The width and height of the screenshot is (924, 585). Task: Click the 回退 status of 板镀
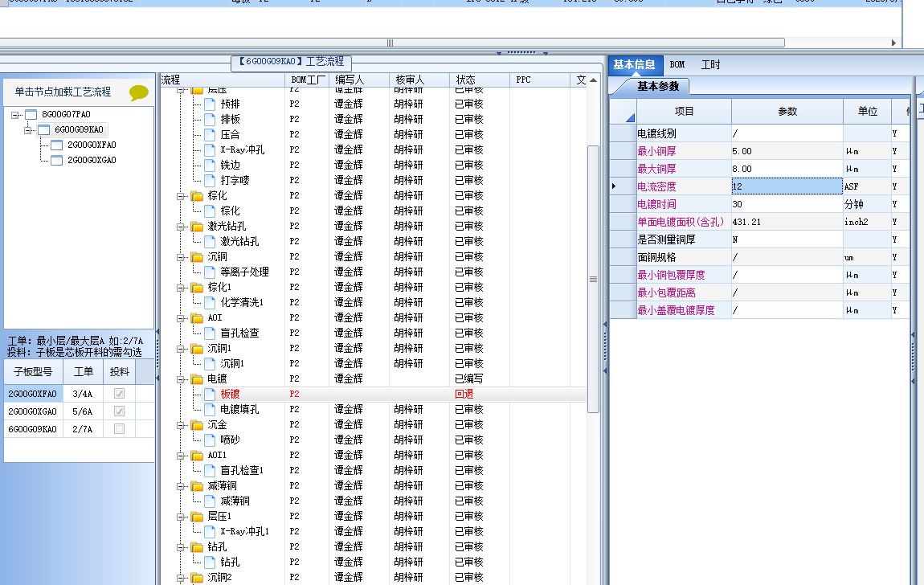pos(464,394)
